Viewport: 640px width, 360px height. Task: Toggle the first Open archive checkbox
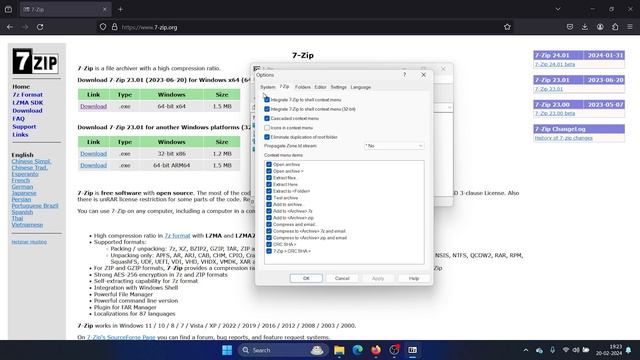(x=269, y=164)
